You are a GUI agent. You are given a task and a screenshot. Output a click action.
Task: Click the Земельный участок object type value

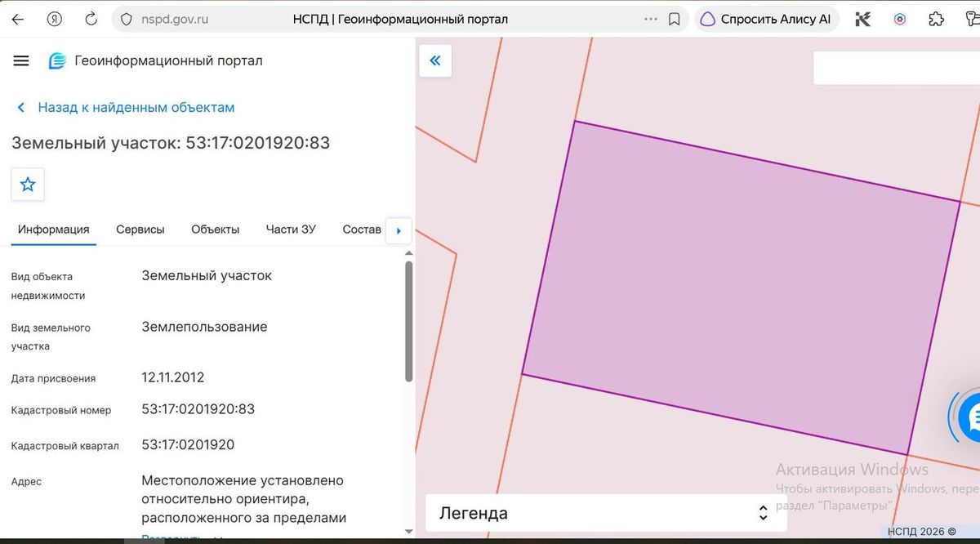tap(207, 275)
